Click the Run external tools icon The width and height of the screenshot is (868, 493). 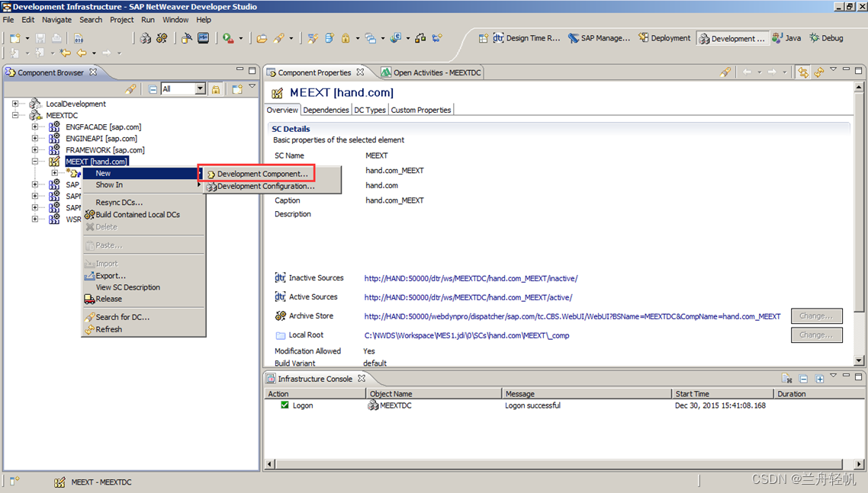point(228,38)
